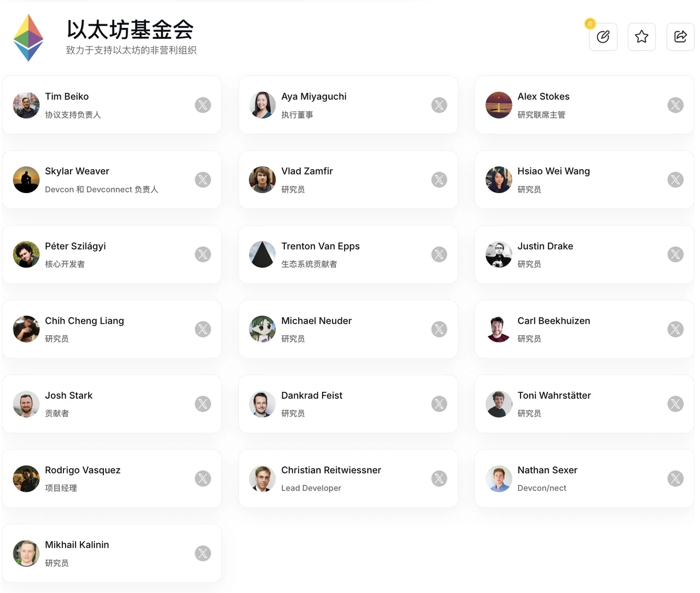The width and height of the screenshot is (700, 593).
Task: Click the share icon at top right
Action: coord(680,37)
